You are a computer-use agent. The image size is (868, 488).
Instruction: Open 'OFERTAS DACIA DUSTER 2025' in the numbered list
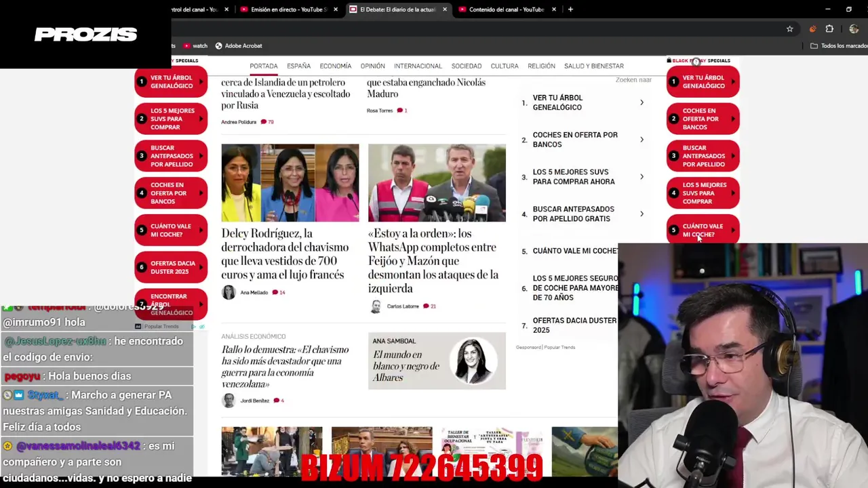tap(574, 325)
